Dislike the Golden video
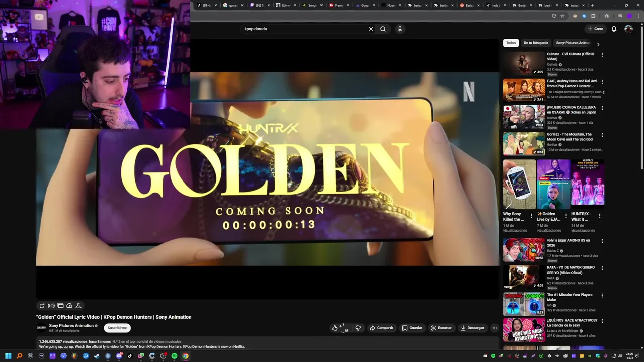The height and width of the screenshot is (362, 644). 358,328
